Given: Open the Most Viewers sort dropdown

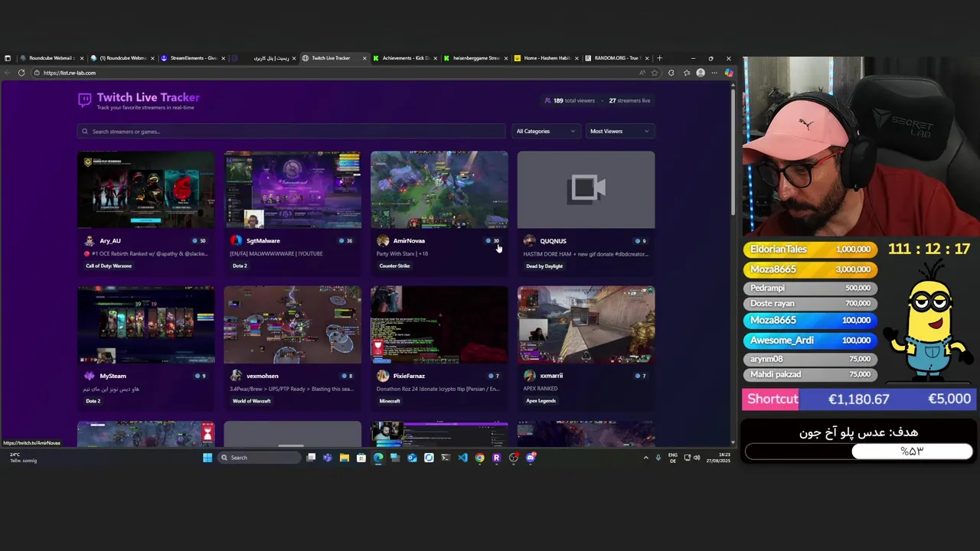Looking at the screenshot, I should coord(619,132).
